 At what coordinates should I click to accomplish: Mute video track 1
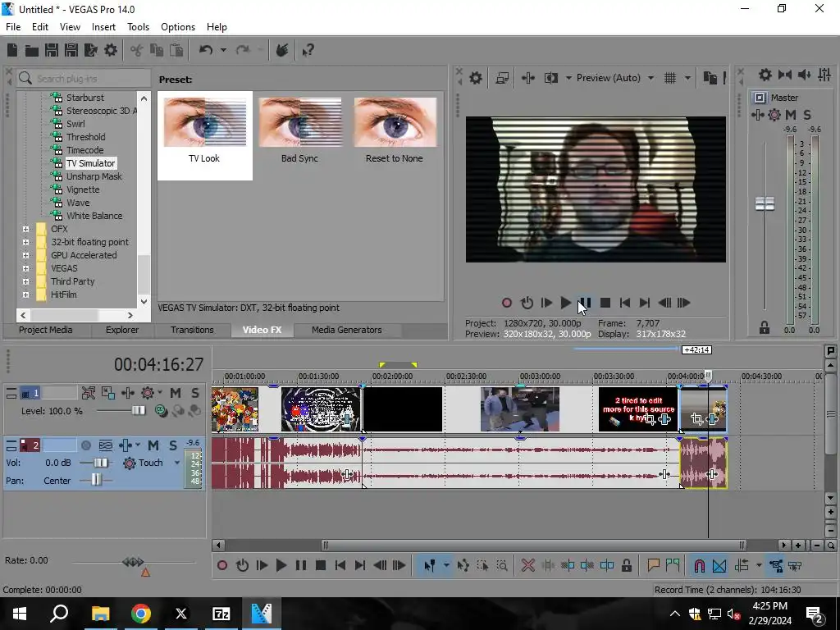coord(176,393)
